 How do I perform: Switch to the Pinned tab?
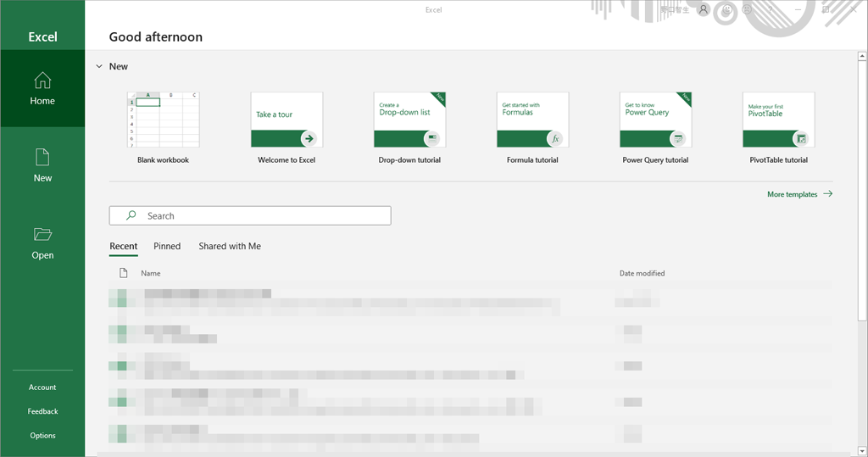coord(167,247)
